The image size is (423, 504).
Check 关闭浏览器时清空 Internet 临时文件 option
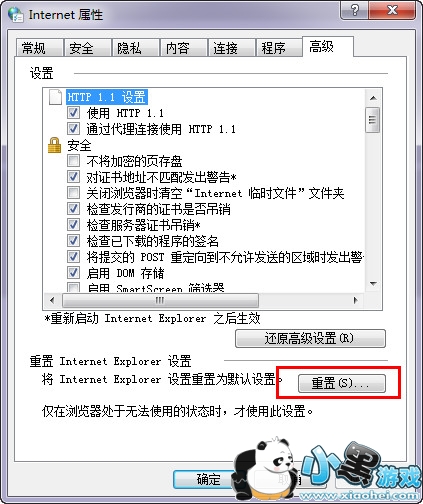click(73, 193)
